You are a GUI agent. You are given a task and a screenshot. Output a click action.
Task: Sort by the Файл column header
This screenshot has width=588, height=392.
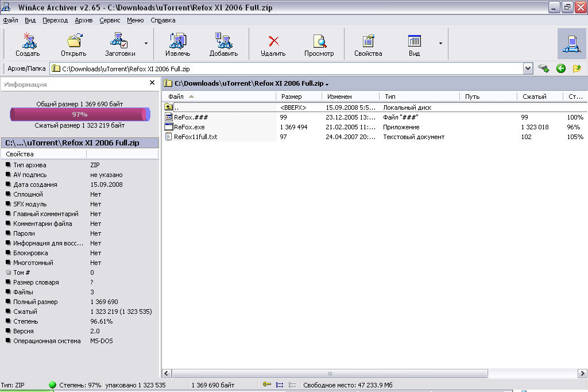tap(219, 97)
